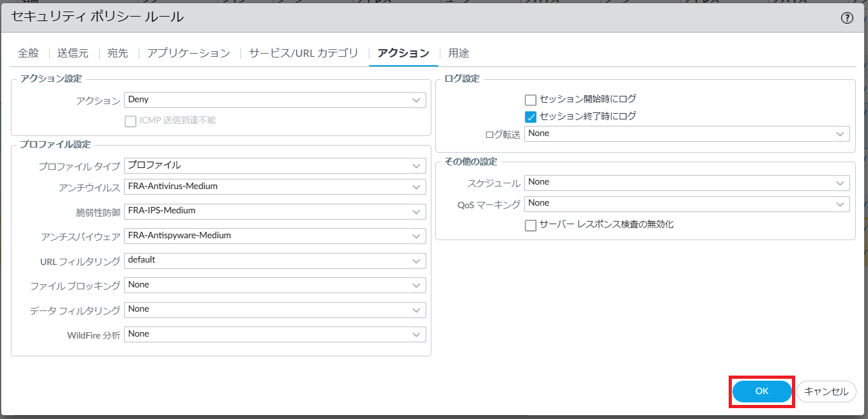Screen dimensions: 868x419
Task: Toggle サーバー レスポンス検査の無効化 checkbox
Action: [530, 225]
